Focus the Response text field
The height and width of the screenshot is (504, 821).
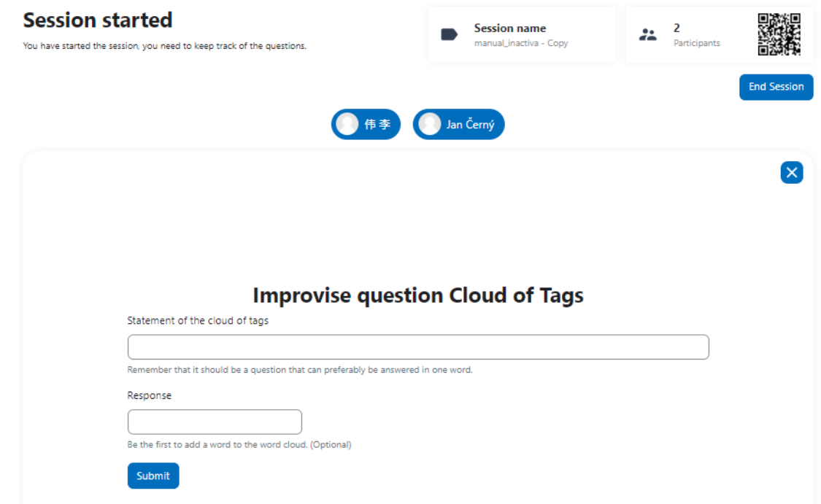tap(215, 422)
